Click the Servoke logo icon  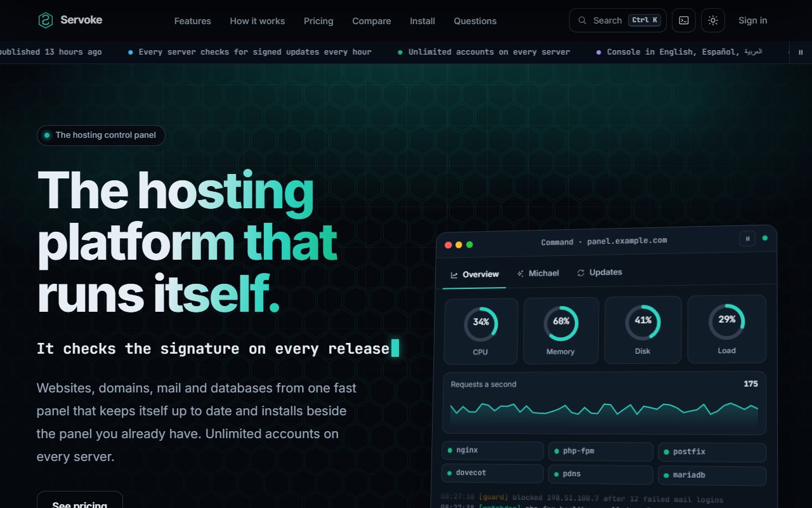45,20
